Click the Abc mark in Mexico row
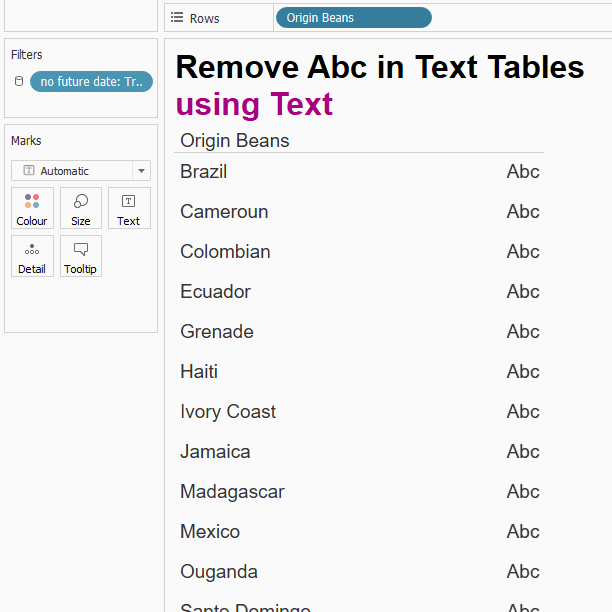Image resolution: width=612 pixels, height=612 pixels. [x=523, y=532]
